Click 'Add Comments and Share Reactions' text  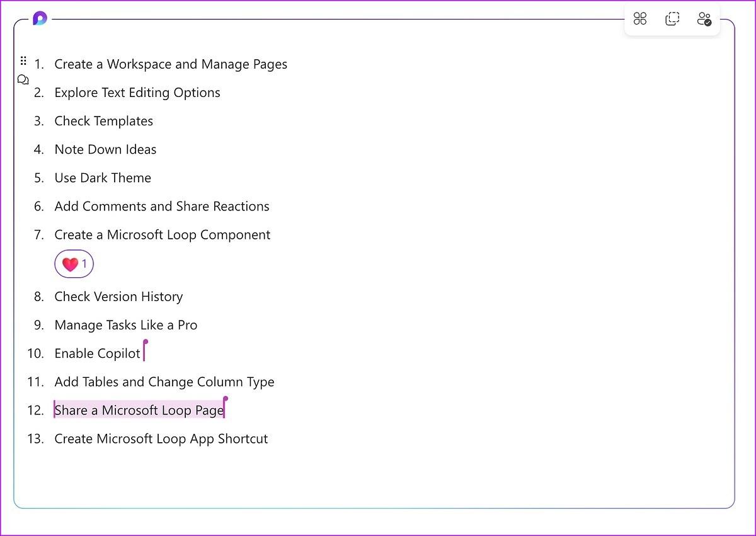point(162,206)
